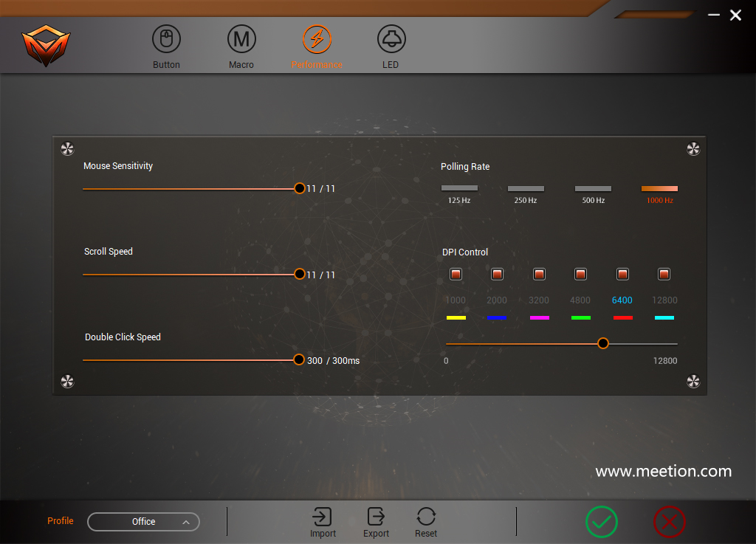
Task: Click the Export settings icon
Action: pyautogui.click(x=376, y=517)
